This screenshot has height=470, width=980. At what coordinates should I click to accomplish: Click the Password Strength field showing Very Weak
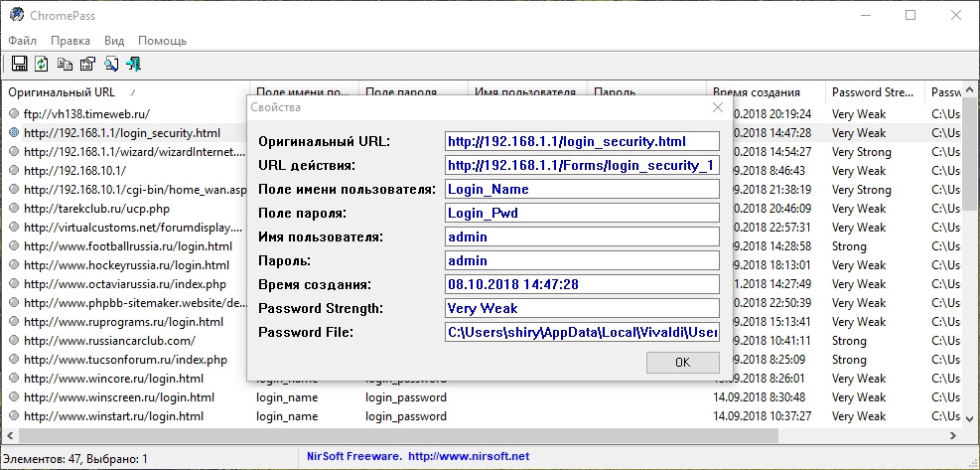coord(582,308)
